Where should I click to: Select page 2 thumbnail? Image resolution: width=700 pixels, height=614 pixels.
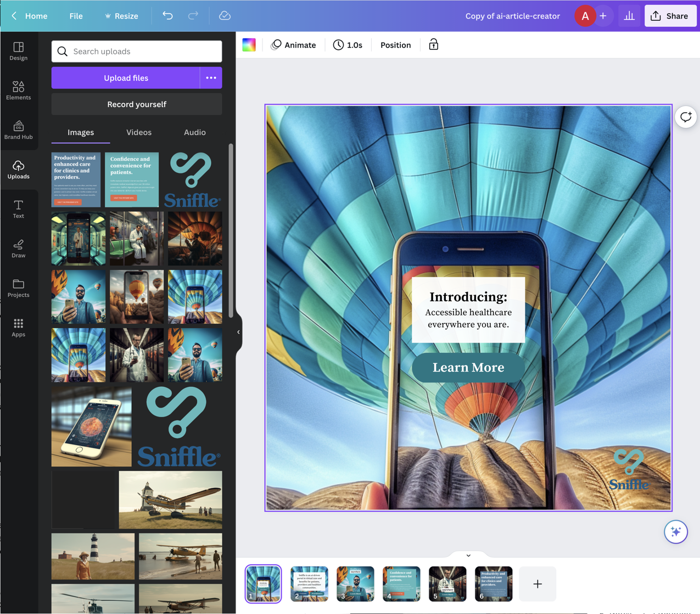click(x=309, y=584)
